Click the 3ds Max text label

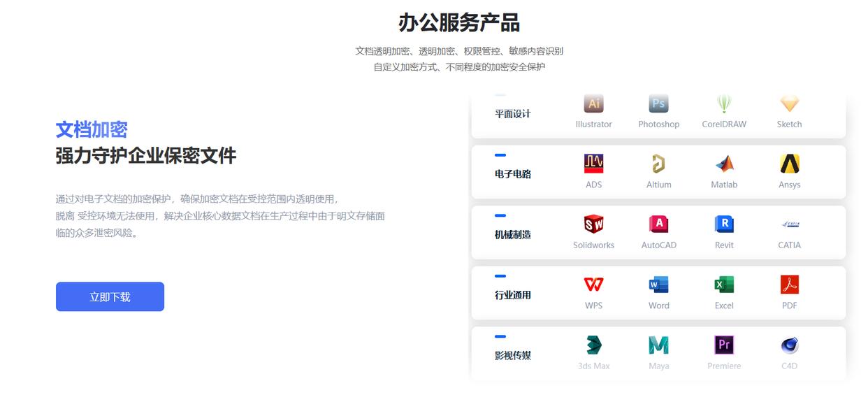[x=593, y=366]
